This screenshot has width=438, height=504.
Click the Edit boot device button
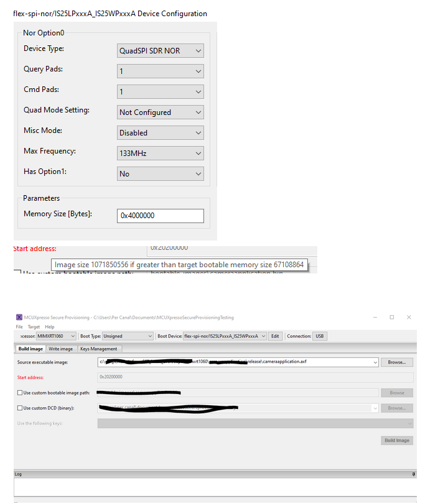point(275,336)
